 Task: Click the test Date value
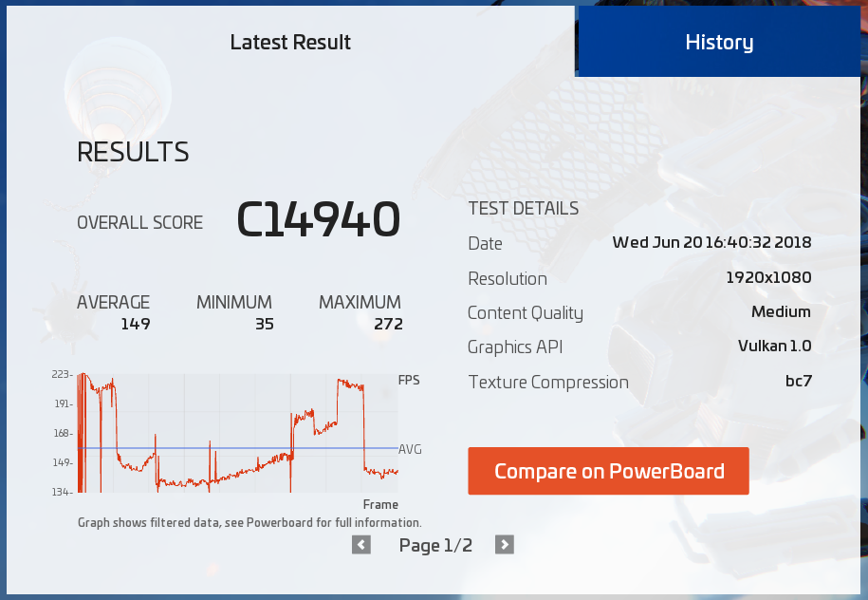711,243
